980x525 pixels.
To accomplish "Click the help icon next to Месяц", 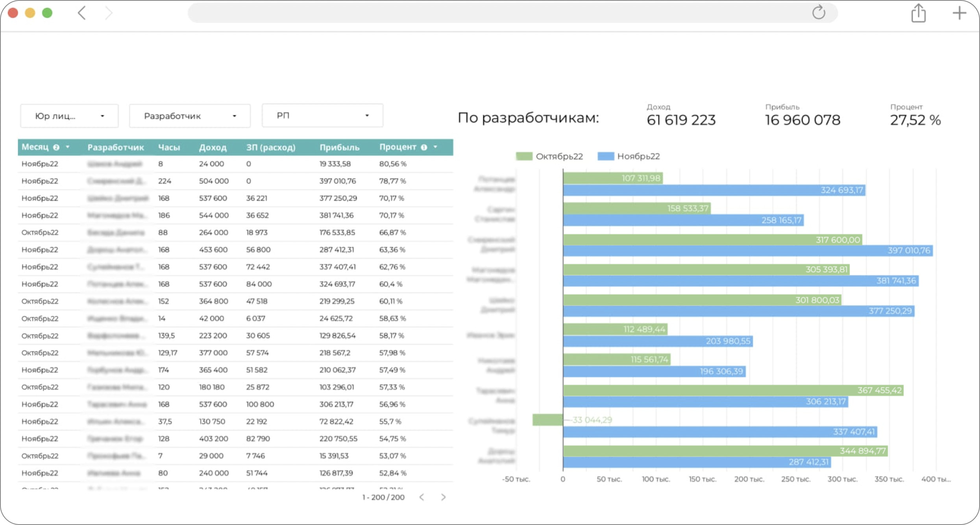I will click(x=56, y=147).
